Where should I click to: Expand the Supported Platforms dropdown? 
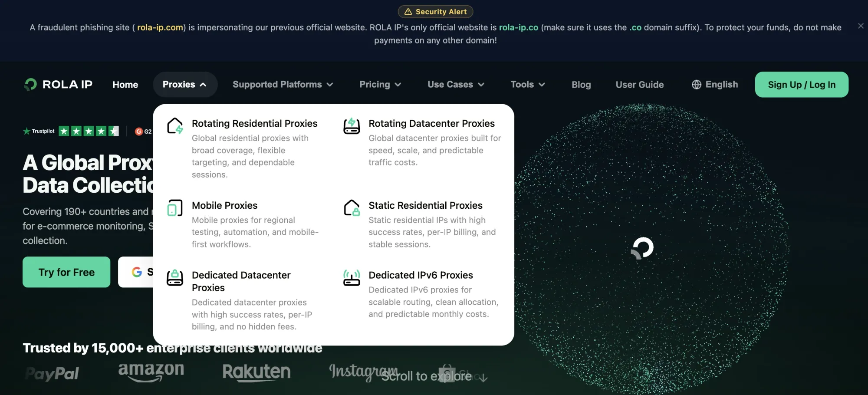(x=283, y=85)
